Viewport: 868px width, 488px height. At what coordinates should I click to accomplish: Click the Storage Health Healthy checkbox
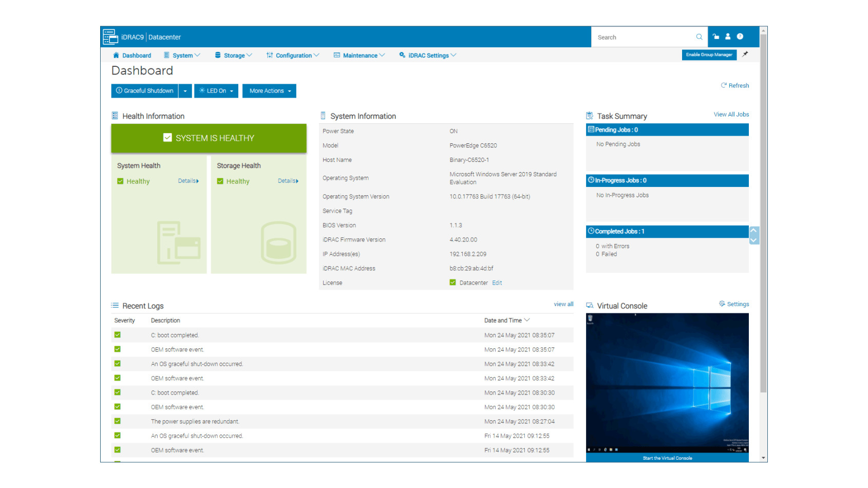[220, 181]
